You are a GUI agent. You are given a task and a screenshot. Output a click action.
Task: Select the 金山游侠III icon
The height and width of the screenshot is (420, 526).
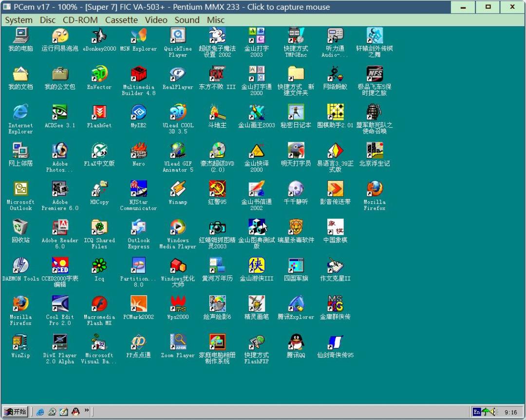point(257,270)
